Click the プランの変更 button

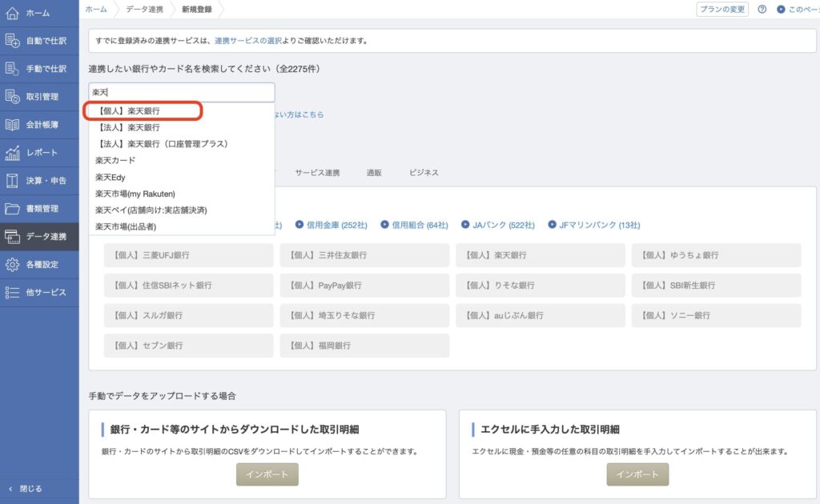tap(722, 10)
